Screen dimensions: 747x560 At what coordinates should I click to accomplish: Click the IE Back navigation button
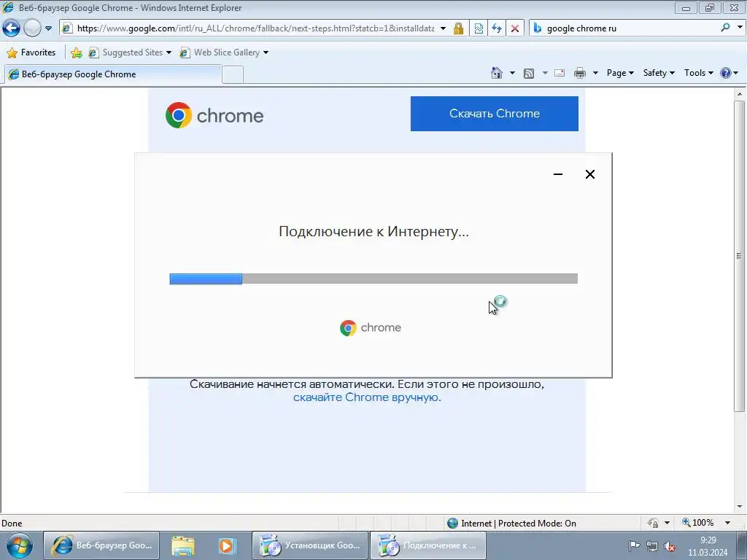[11, 28]
